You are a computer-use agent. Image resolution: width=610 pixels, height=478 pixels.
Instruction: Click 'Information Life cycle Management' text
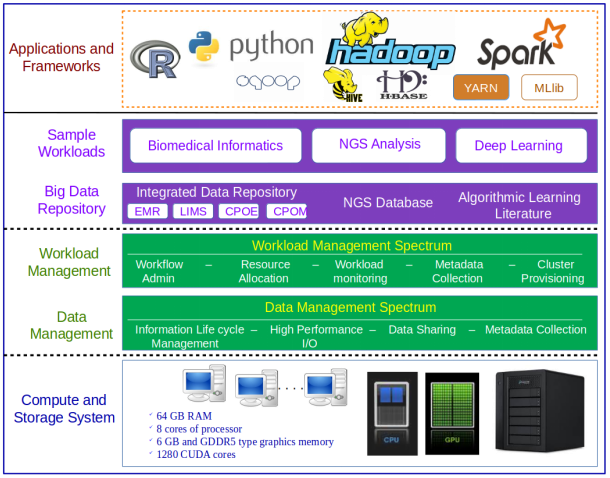[189, 336]
